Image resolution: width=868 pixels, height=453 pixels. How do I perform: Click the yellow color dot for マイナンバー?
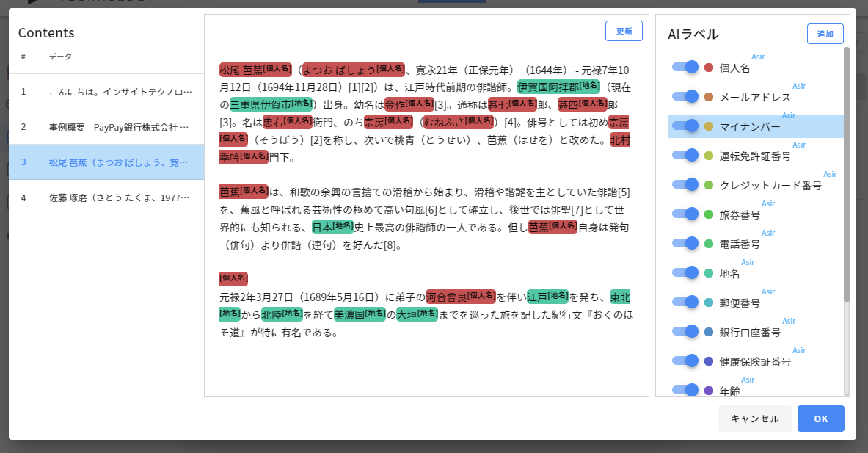point(709,126)
